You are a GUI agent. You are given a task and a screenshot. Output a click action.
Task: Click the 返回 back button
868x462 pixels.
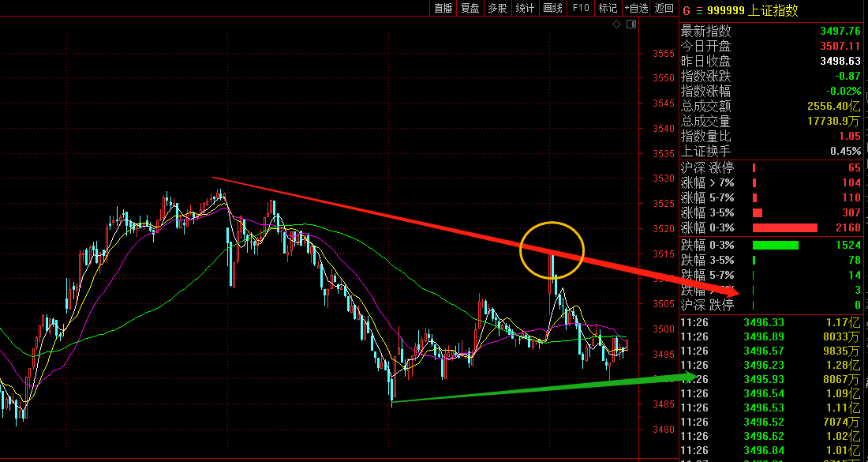(x=664, y=8)
